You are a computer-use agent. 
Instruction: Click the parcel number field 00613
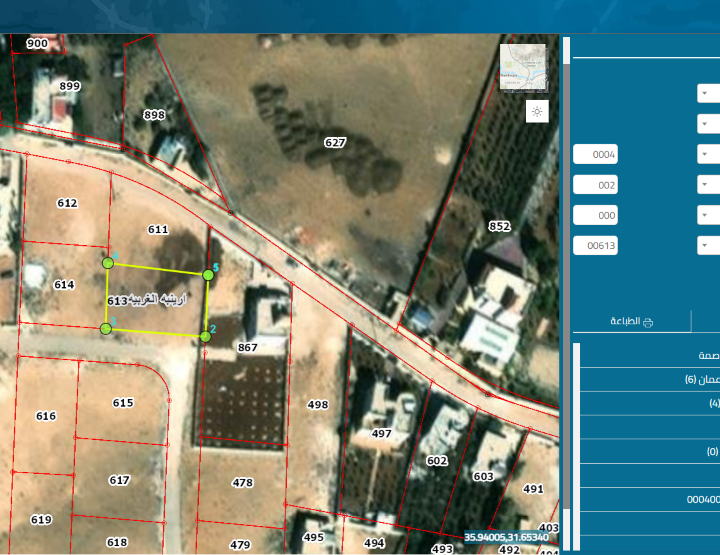point(595,245)
